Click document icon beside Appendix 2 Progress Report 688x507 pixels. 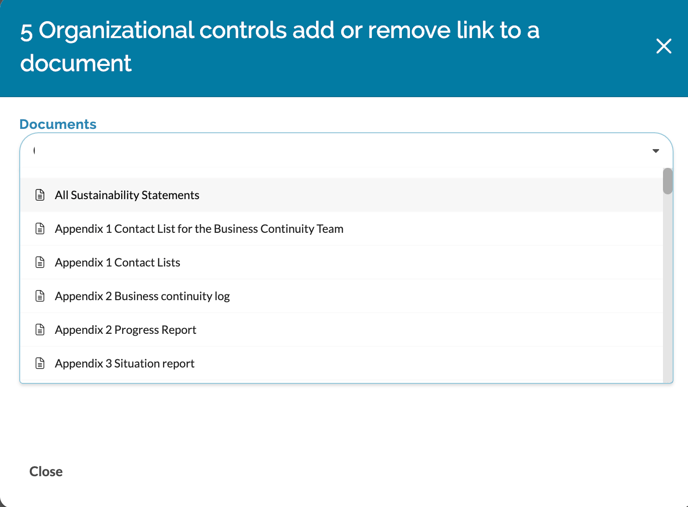pyautogui.click(x=40, y=330)
